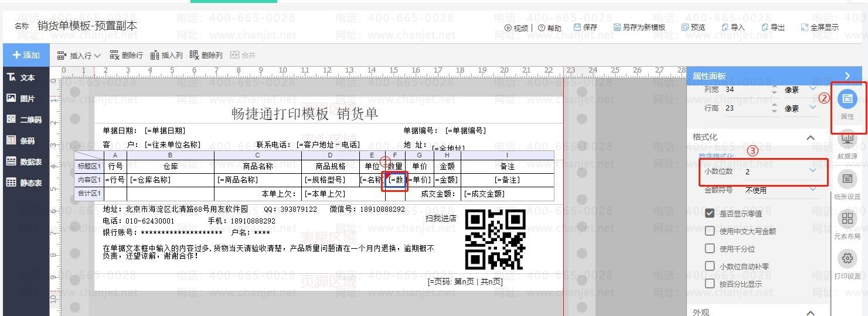868x316 pixels.
Task: Select the 页码 第n页 footer text
Action: pos(465,281)
